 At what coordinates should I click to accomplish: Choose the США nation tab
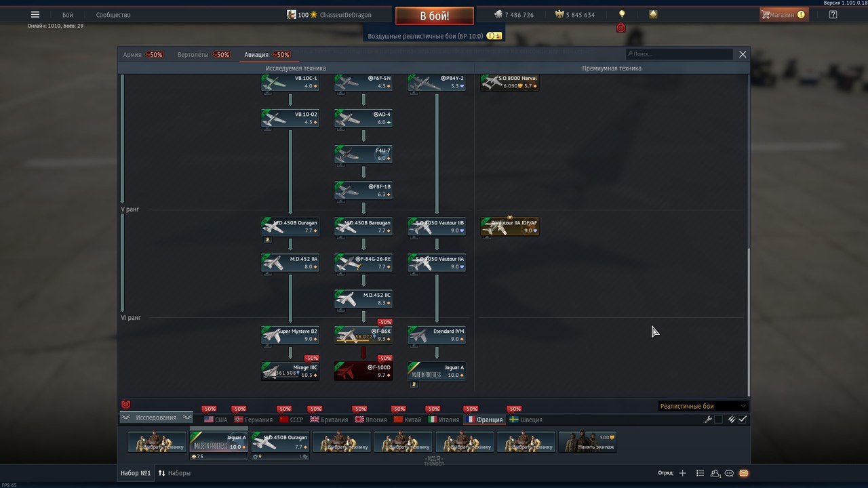(x=216, y=420)
